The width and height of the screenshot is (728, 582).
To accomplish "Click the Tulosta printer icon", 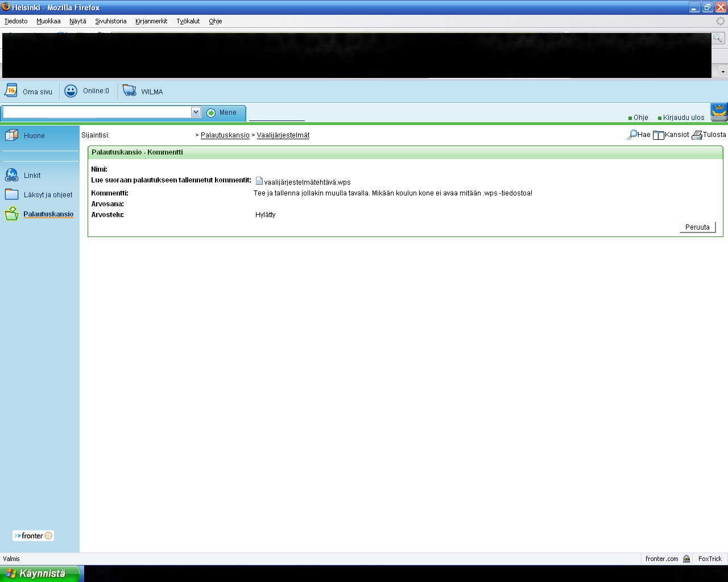I will tap(697, 135).
